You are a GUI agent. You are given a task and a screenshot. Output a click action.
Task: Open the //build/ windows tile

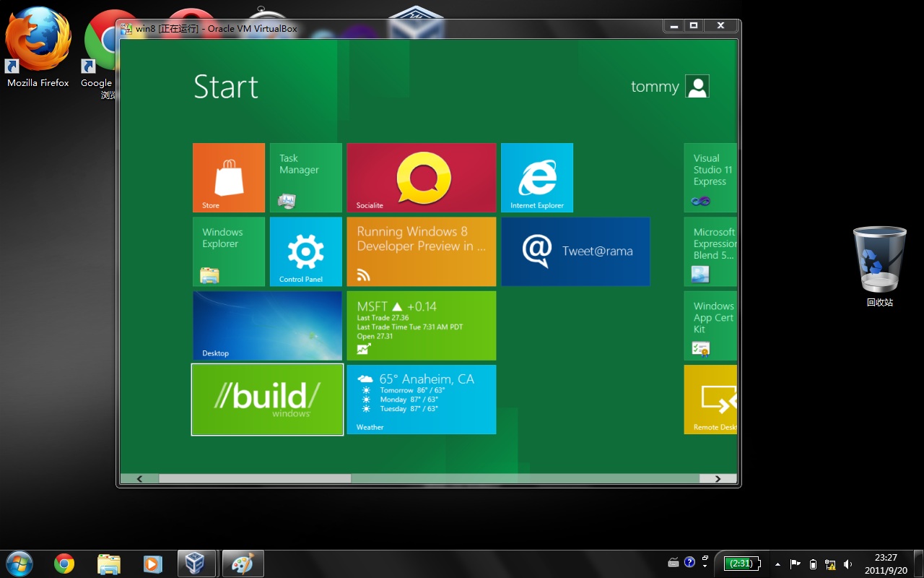point(267,400)
